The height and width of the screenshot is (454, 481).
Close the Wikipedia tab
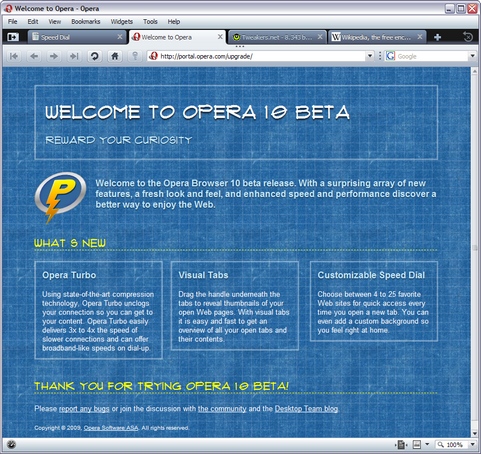420,37
